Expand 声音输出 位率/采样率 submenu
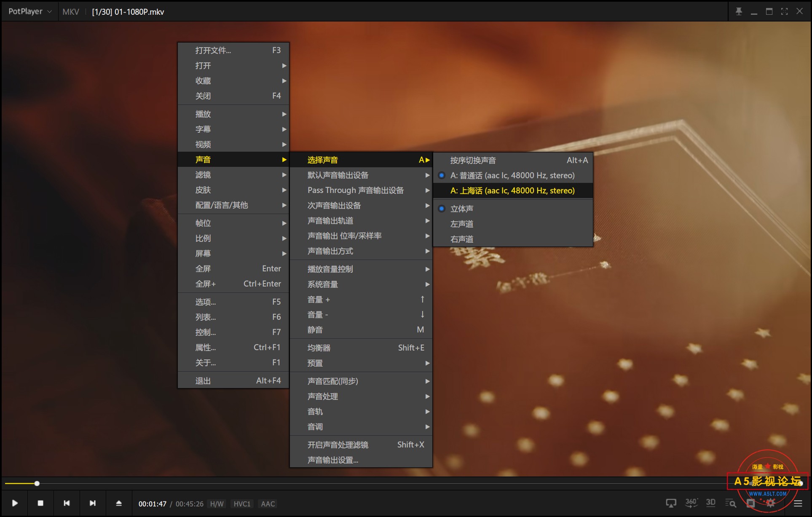812x517 pixels. coord(361,236)
